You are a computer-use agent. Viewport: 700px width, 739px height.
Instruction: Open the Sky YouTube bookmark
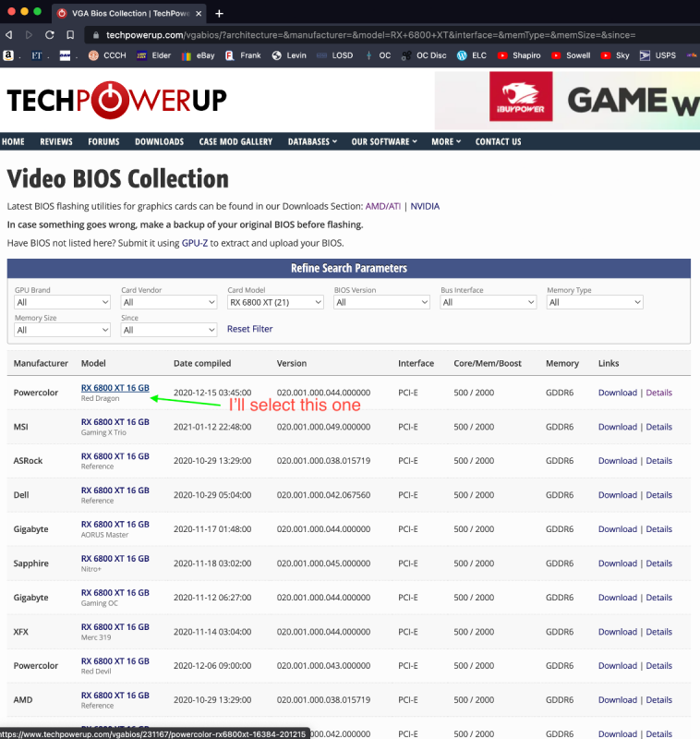(615, 55)
